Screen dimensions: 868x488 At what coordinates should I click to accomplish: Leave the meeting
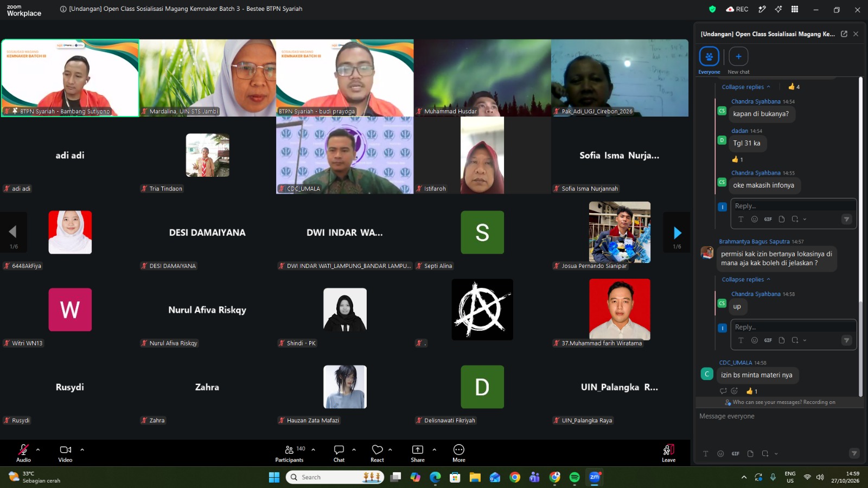pyautogui.click(x=668, y=453)
